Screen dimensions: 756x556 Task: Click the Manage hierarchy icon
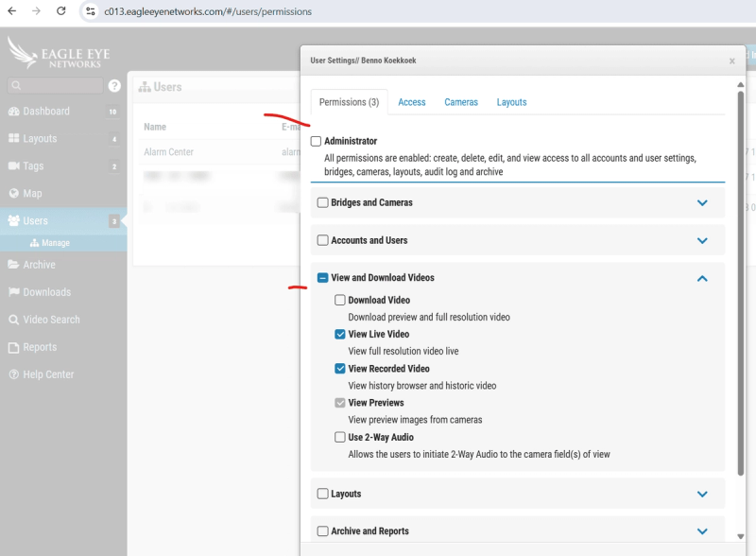pyautogui.click(x=34, y=243)
